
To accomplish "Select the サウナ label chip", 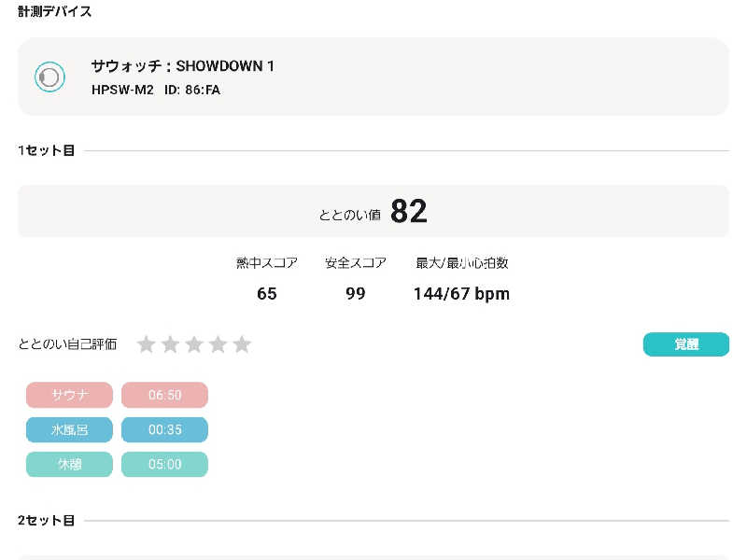I will 69,395.
